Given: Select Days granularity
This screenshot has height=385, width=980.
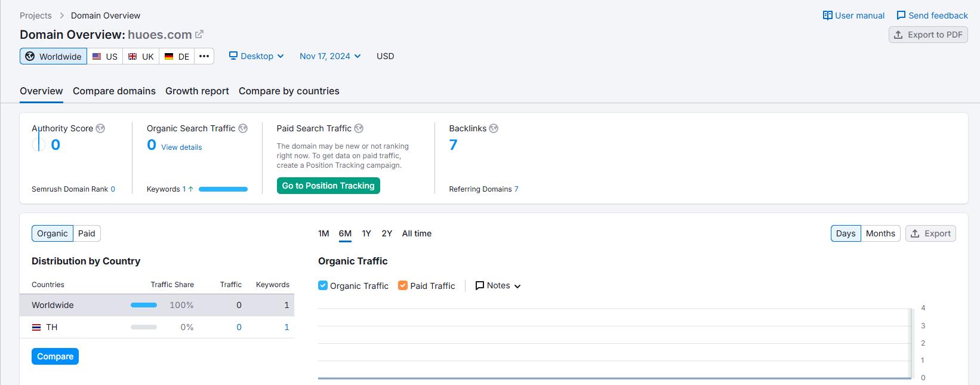Looking at the screenshot, I should 846,233.
